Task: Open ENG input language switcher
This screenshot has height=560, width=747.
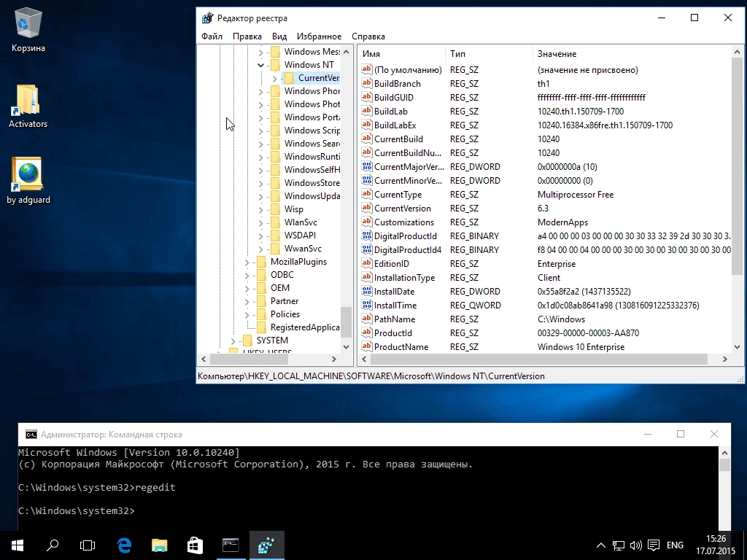Action: 675,545
